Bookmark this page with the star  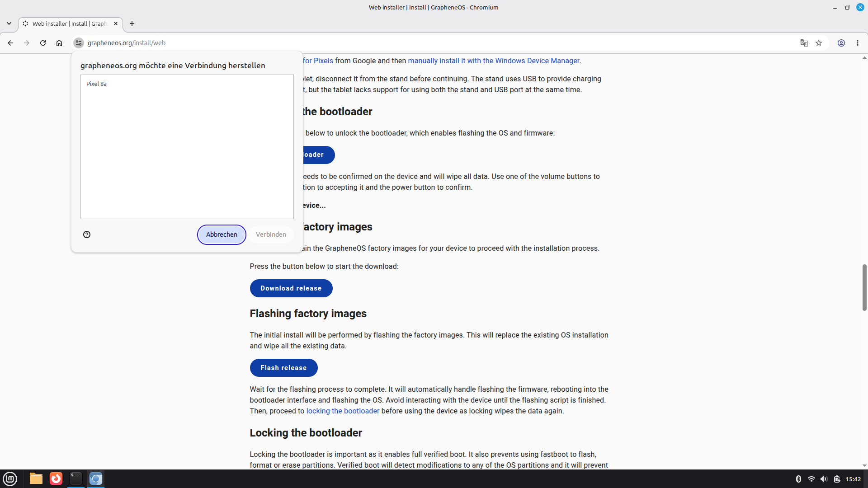pyautogui.click(x=819, y=43)
